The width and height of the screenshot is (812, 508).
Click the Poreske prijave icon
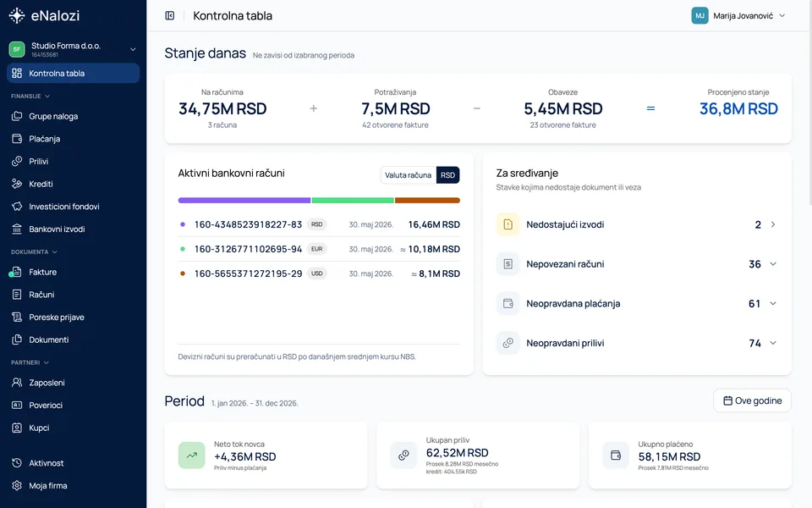click(x=17, y=317)
